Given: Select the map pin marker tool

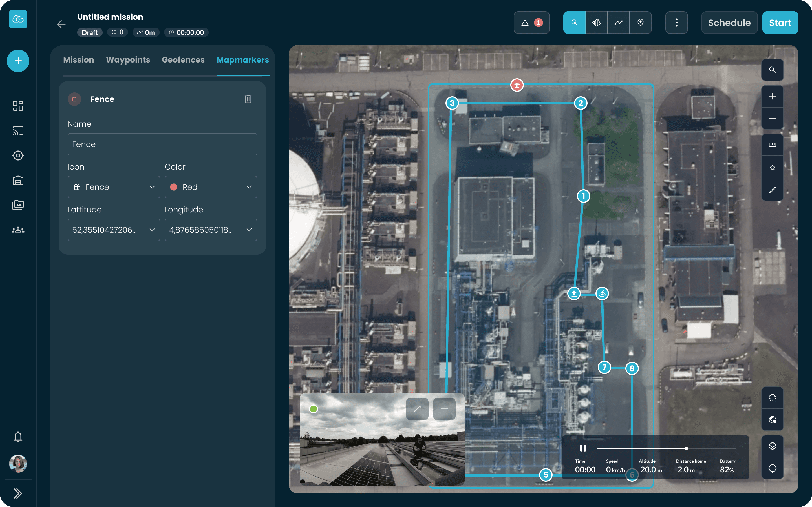Looking at the screenshot, I should 640,23.
